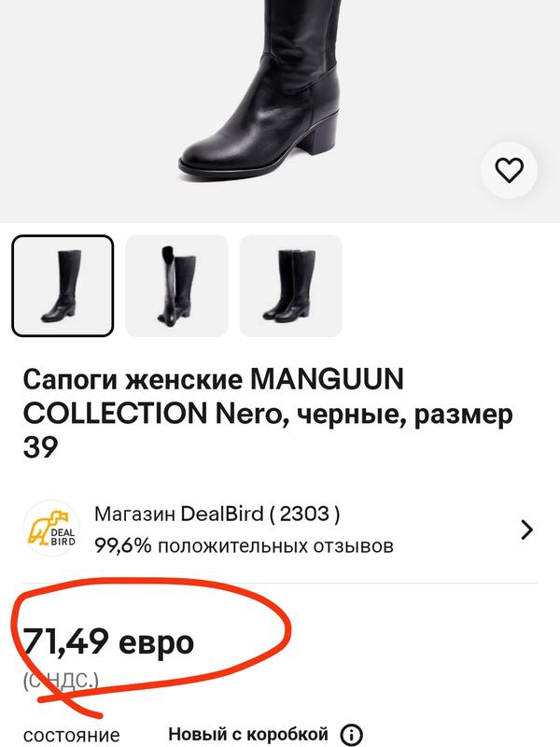Open the 99,6% положительных отзывов text
560x747 pixels.
[244, 544]
